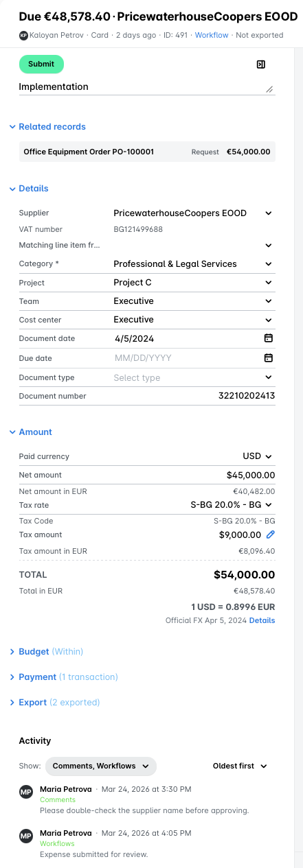303x868 pixels.
Task: Open Paid currency USD dropdown
Action: click(x=258, y=456)
